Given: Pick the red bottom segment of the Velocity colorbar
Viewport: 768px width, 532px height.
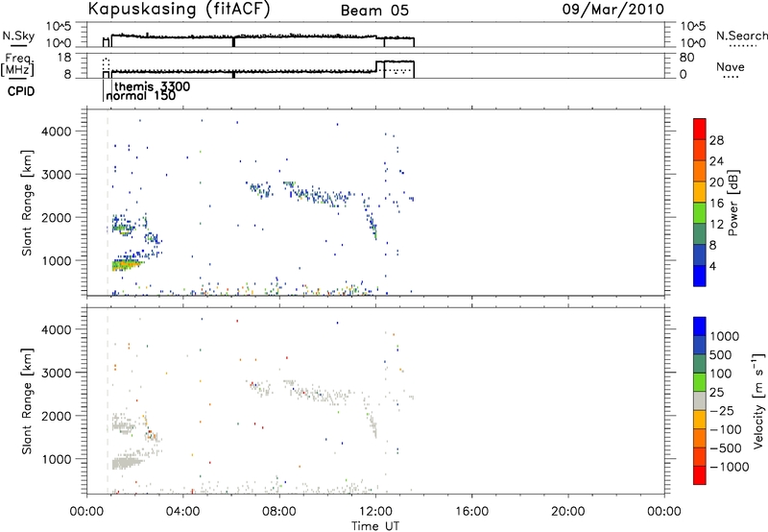Looking at the screenshot, I should click(x=700, y=475).
